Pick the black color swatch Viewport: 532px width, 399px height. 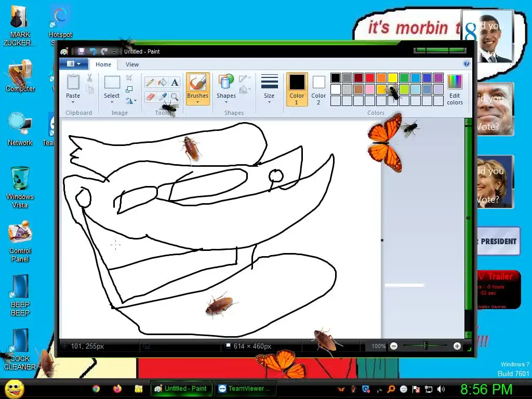pos(335,78)
